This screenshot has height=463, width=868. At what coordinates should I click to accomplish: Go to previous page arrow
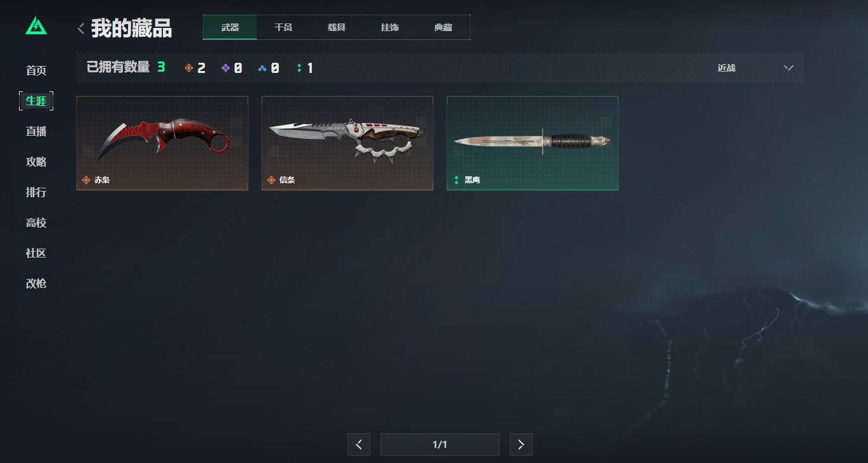[359, 445]
